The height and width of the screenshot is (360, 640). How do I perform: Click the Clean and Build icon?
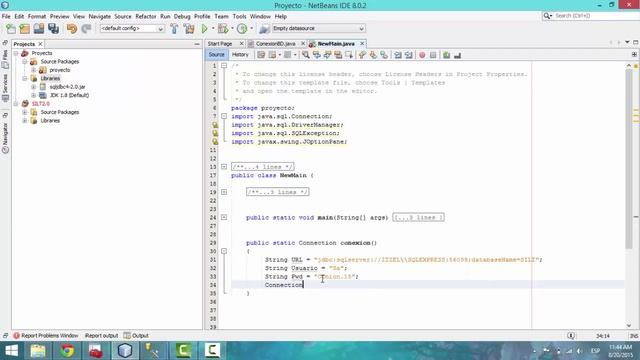click(189, 29)
